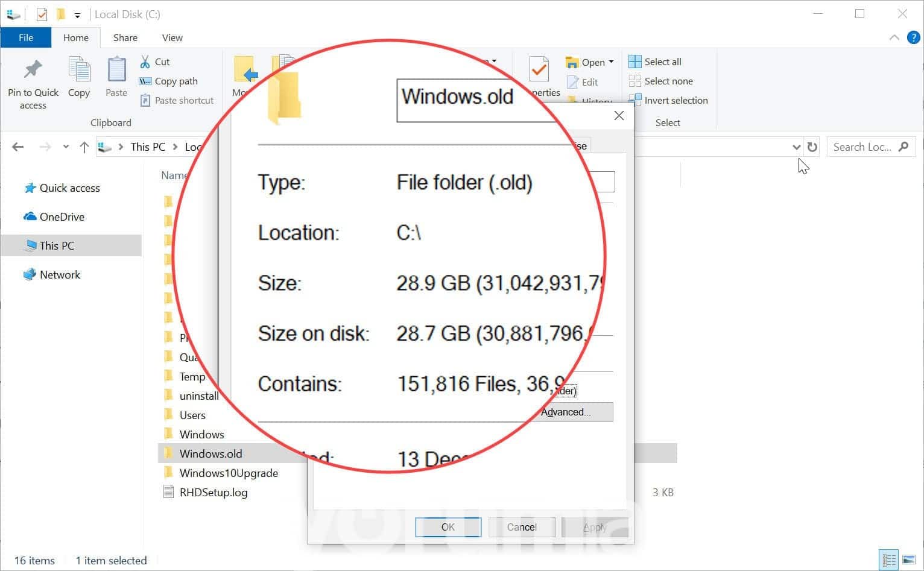924x571 pixels.
Task: Select the Windows.old folder row
Action: (417, 453)
